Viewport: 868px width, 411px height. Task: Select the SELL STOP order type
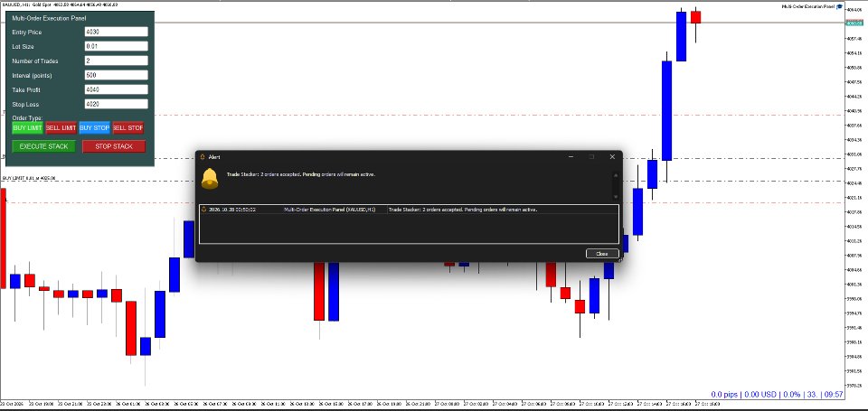coord(127,127)
